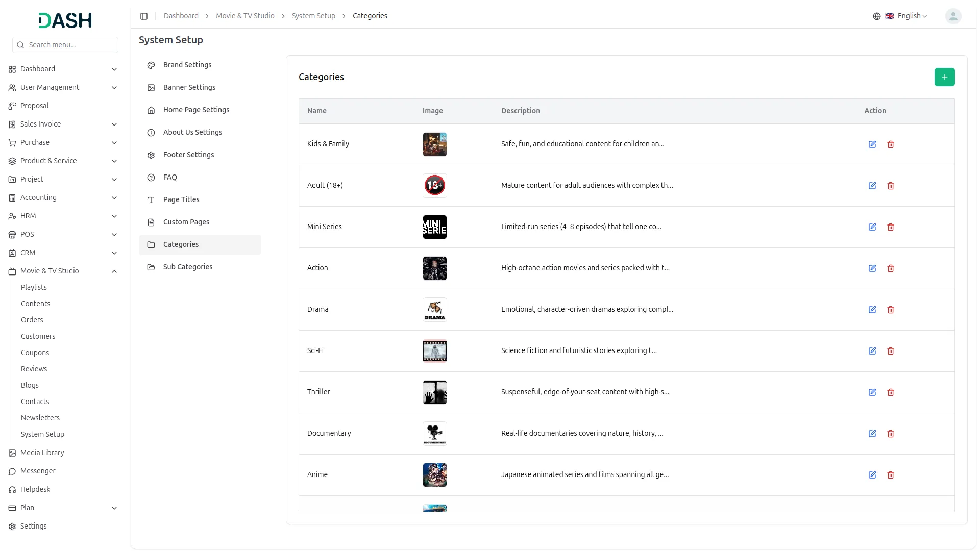Click the Search menu input field
The height and width of the screenshot is (551, 980).
(70, 45)
